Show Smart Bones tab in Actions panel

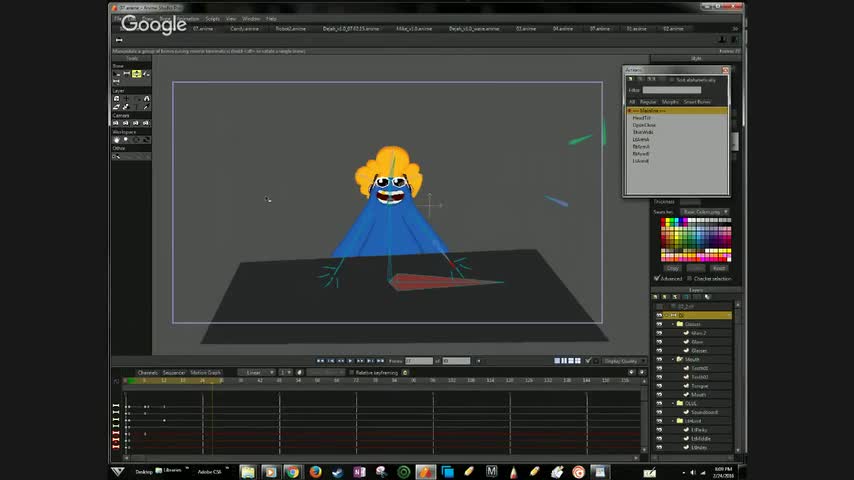pyautogui.click(x=697, y=102)
